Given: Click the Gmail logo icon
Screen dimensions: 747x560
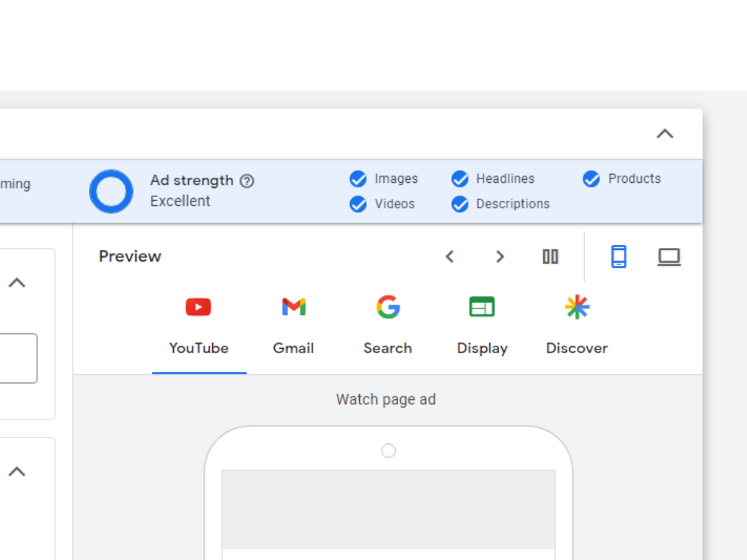Looking at the screenshot, I should tap(294, 307).
